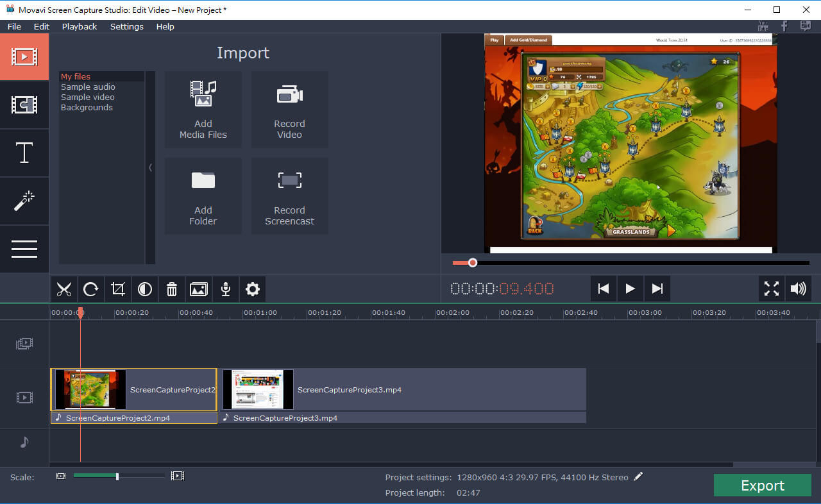
Task: Open the Settings menu
Action: [x=126, y=26]
